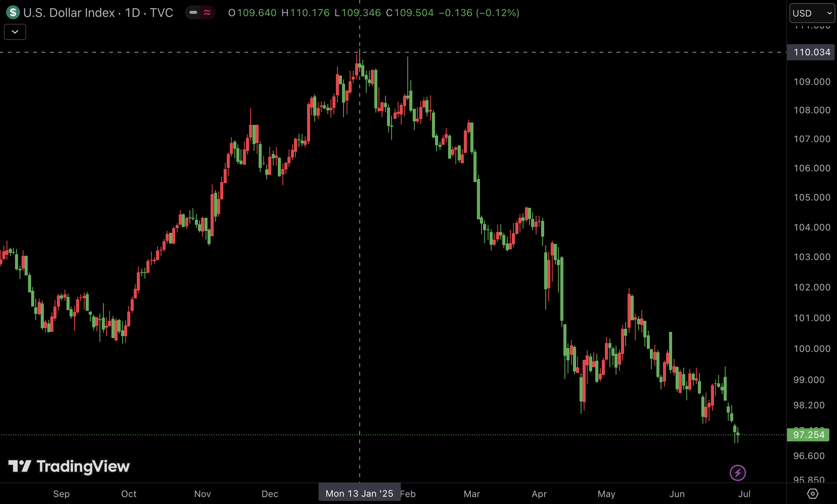837x504 pixels.
Task: Open the USD currency dropdown
Action: pyautogui.click(x=811, y=13)
